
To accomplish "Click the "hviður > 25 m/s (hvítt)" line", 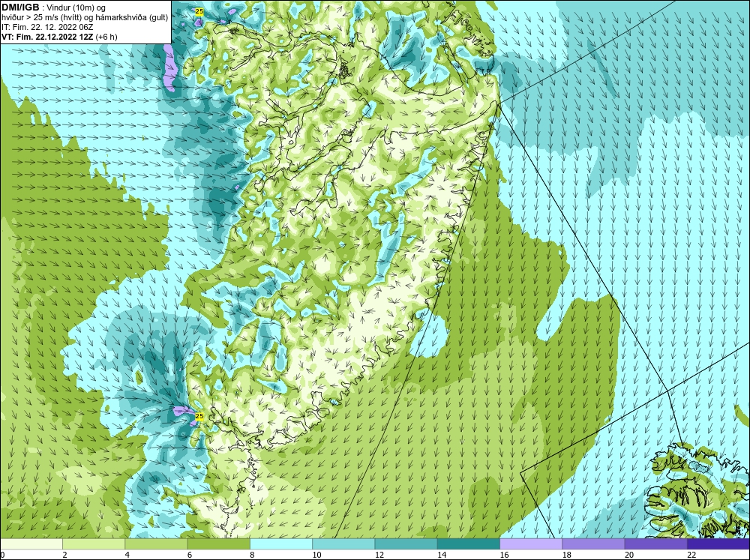I will coord(40,18).
